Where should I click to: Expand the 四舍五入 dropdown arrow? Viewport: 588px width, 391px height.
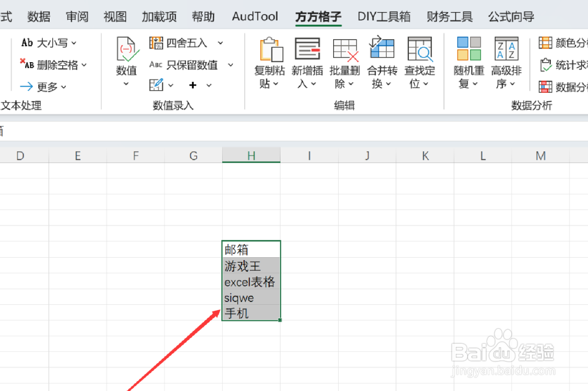pos(221,43)
